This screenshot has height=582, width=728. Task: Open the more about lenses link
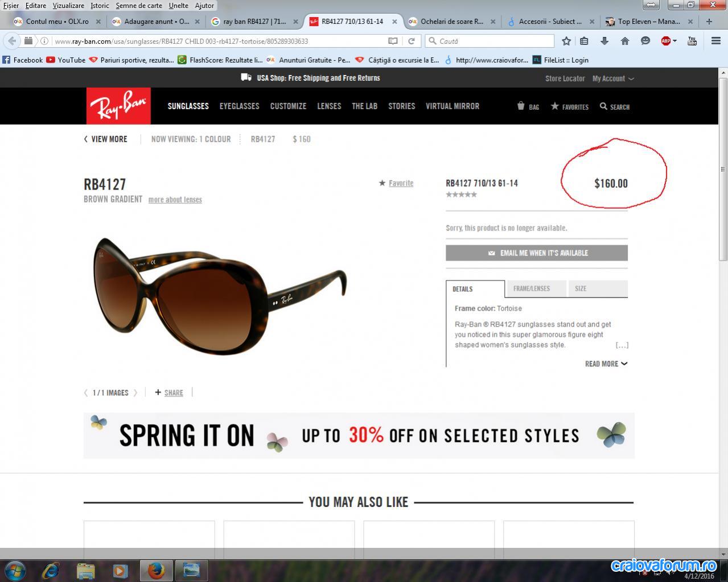tap(175, 200)
